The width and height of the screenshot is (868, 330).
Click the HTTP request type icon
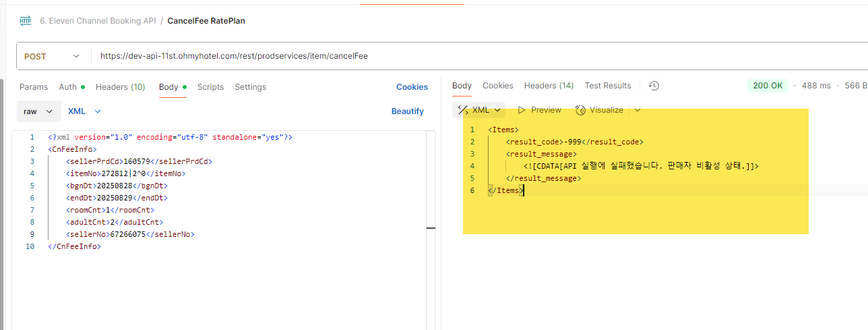(x=26, y=21)
